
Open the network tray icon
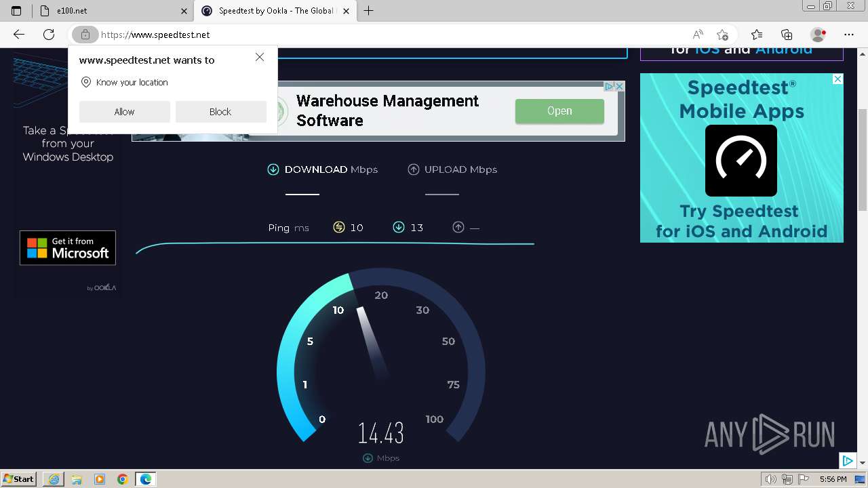coord(787,479)
